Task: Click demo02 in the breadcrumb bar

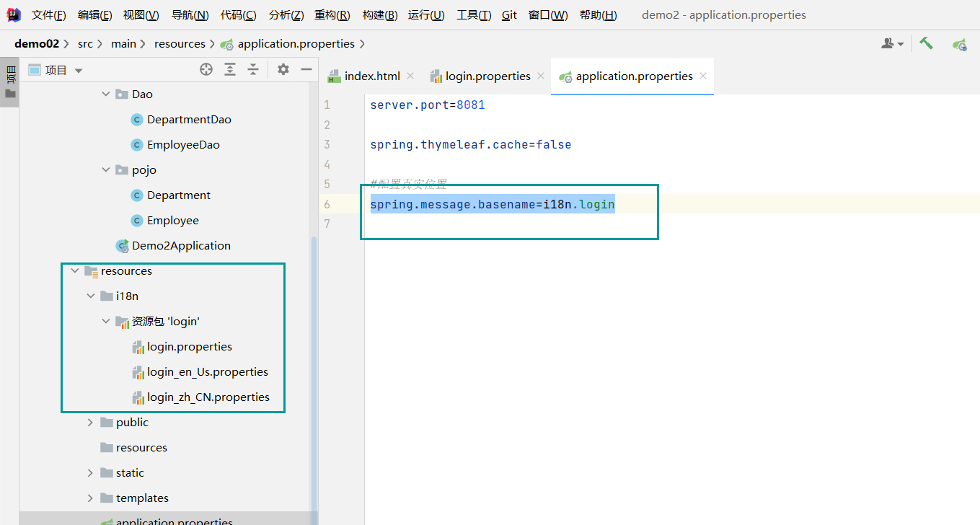Action: pos(37,44)
